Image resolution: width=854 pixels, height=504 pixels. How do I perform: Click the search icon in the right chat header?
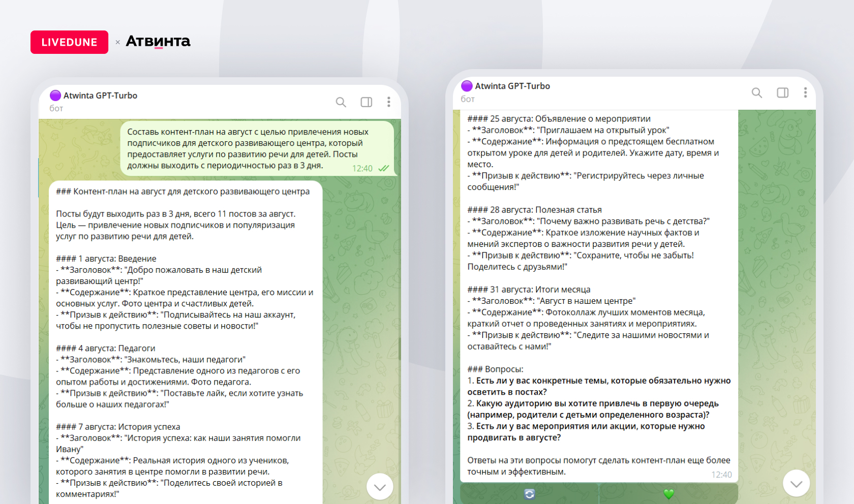click(x=756, y=92)
